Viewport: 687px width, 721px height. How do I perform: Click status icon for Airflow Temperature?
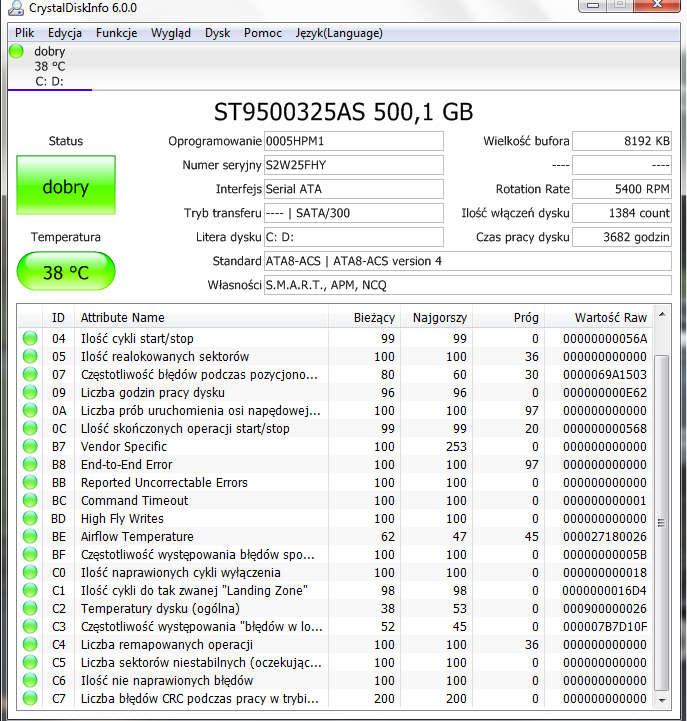click(x=30, y=536)
